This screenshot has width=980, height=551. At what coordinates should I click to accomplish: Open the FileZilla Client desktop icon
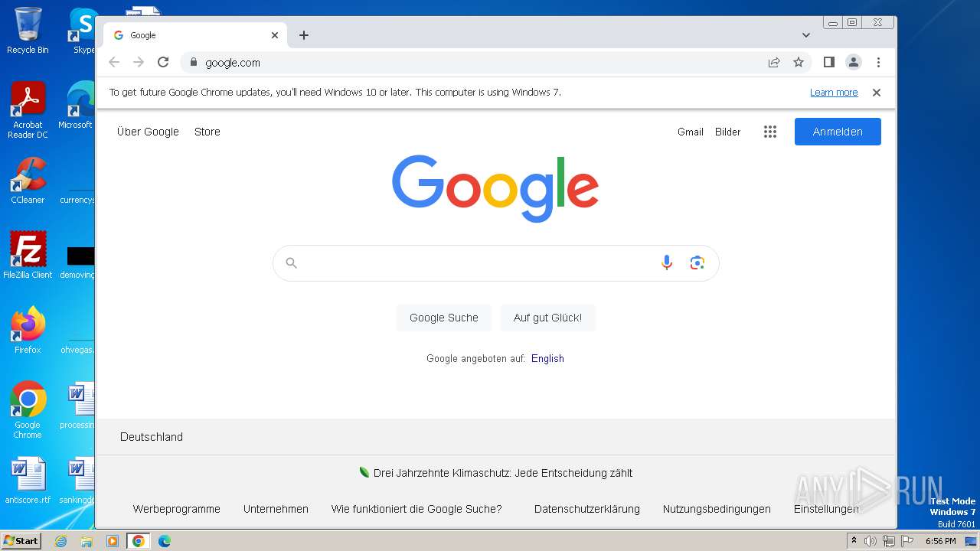pos(28,256)
